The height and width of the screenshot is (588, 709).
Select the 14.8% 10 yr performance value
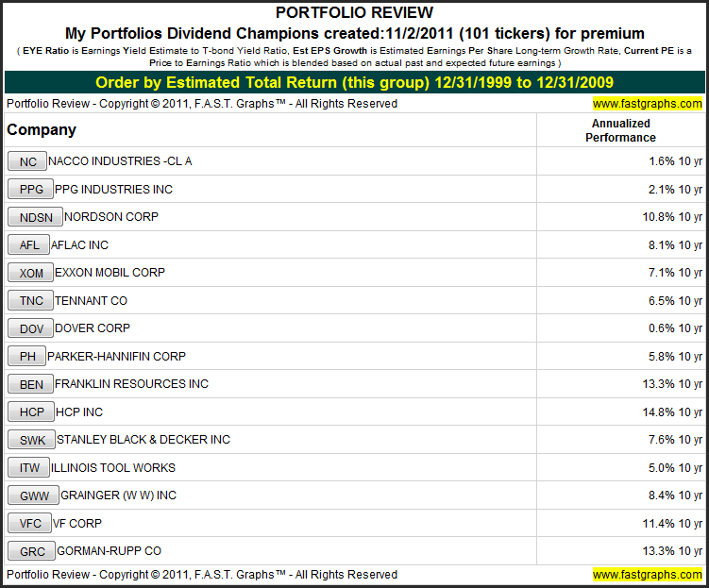pos(672,412)
